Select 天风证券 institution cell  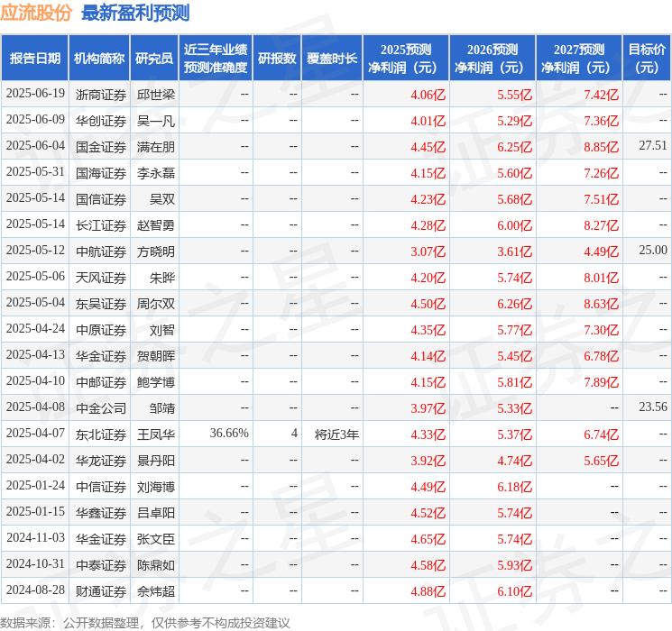(101, 278)
